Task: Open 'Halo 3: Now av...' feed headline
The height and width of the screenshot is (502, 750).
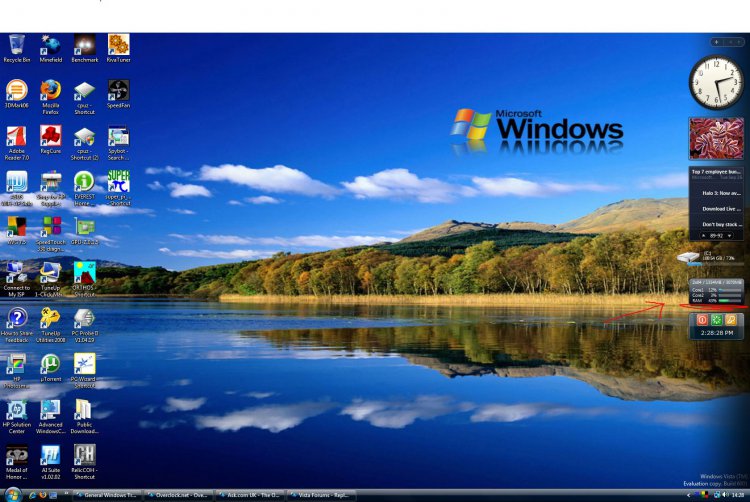Action: click(x=721, y=193)
